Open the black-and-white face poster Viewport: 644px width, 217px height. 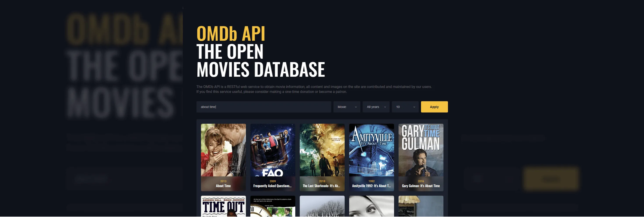(x=371, y=206)
